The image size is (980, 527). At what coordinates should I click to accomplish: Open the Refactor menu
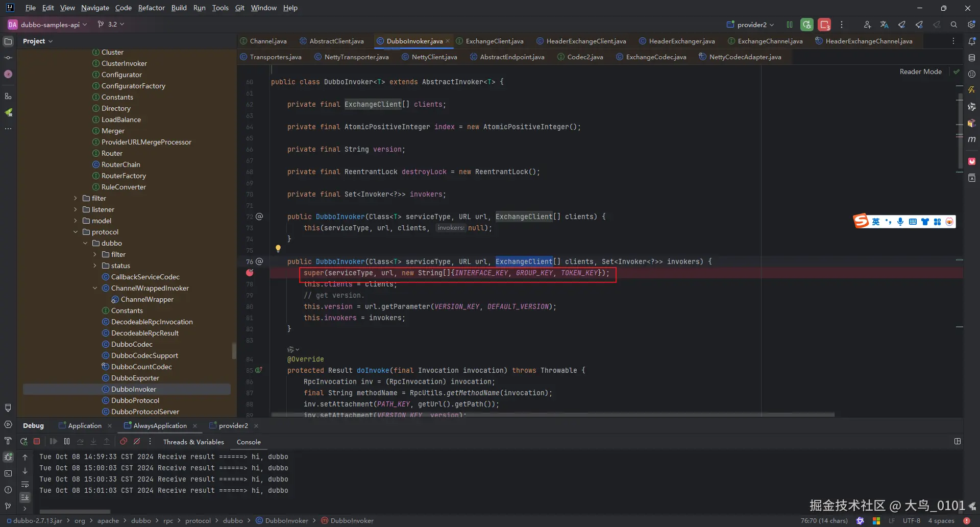(151, 8)
